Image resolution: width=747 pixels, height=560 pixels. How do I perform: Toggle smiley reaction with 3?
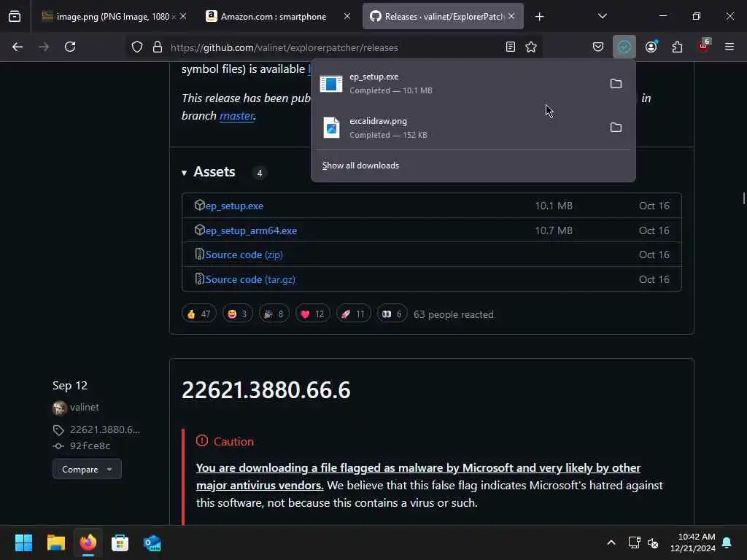coord(238,314)
